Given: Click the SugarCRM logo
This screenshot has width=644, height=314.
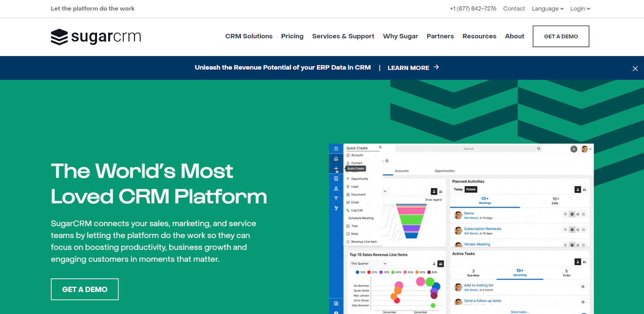Looking at the screenshot, I should (96, 37).
